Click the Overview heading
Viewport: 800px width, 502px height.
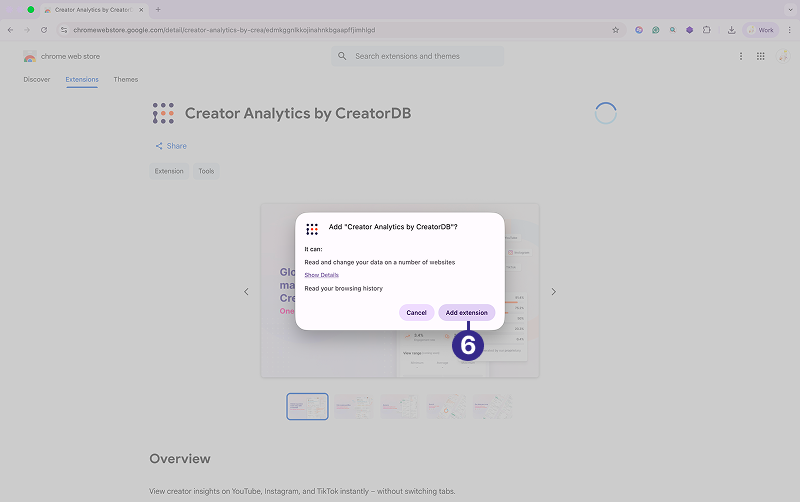[x=180, y=459]
